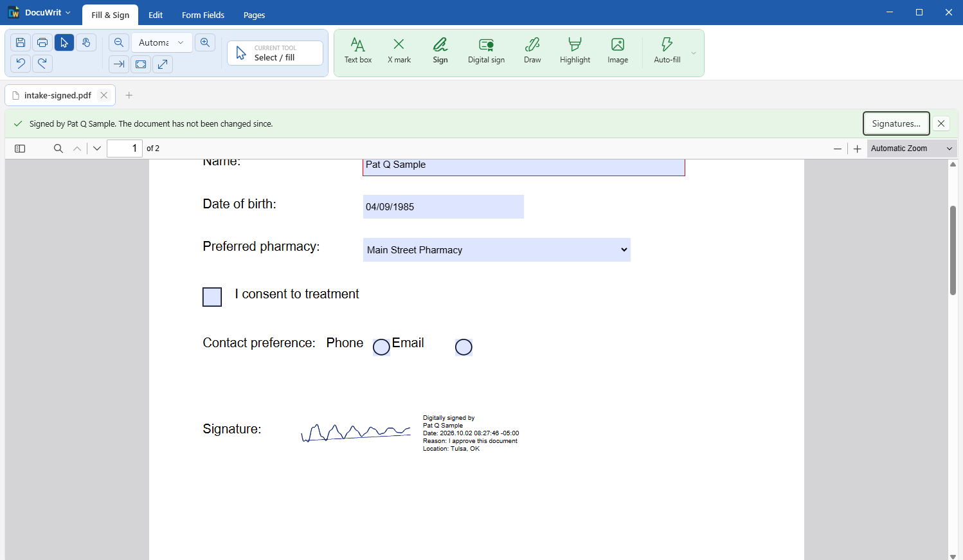Dismiss the signature notification bar
This screenshot has width=963, height=560.
(x=941, y=123)
